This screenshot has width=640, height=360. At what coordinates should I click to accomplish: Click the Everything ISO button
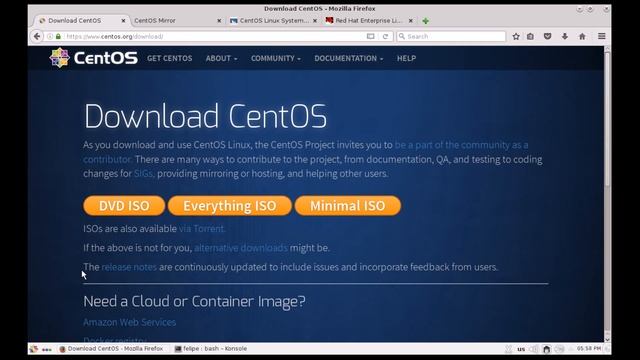(230, 206)
